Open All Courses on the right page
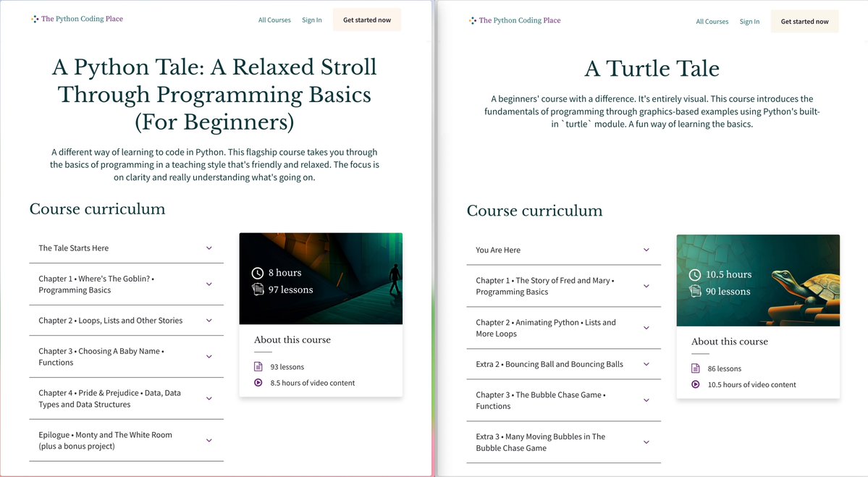Screen dimensions: 868x477 point(712,21)
